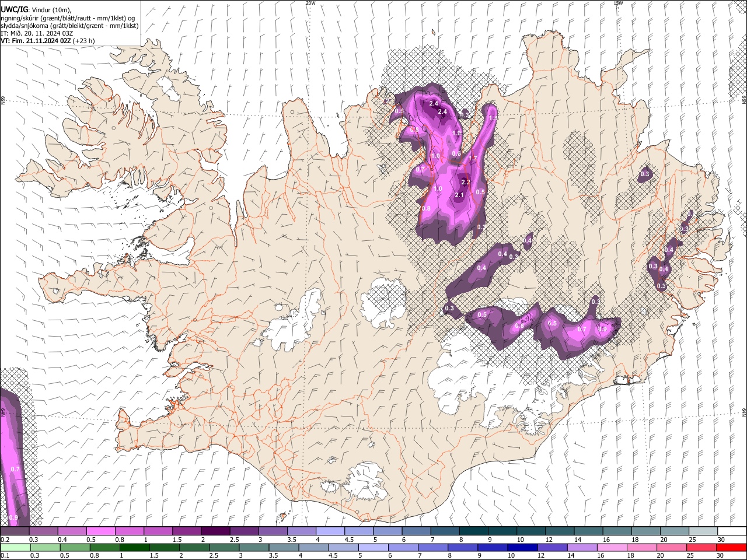Viewport: 747px width, 560px height.
Task: Click the '15W' longitude label
Action: click(617, 3)
